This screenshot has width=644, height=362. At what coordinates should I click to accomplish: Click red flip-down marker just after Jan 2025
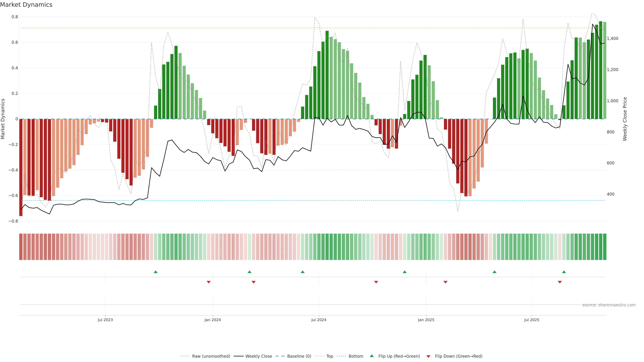pyautogui.click(x=445, y=282)
